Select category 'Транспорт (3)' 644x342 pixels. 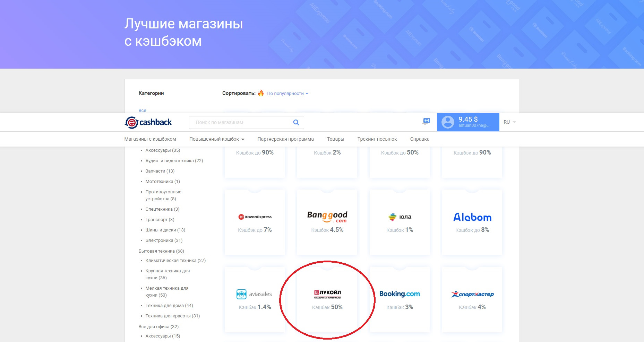pos(160,220)
